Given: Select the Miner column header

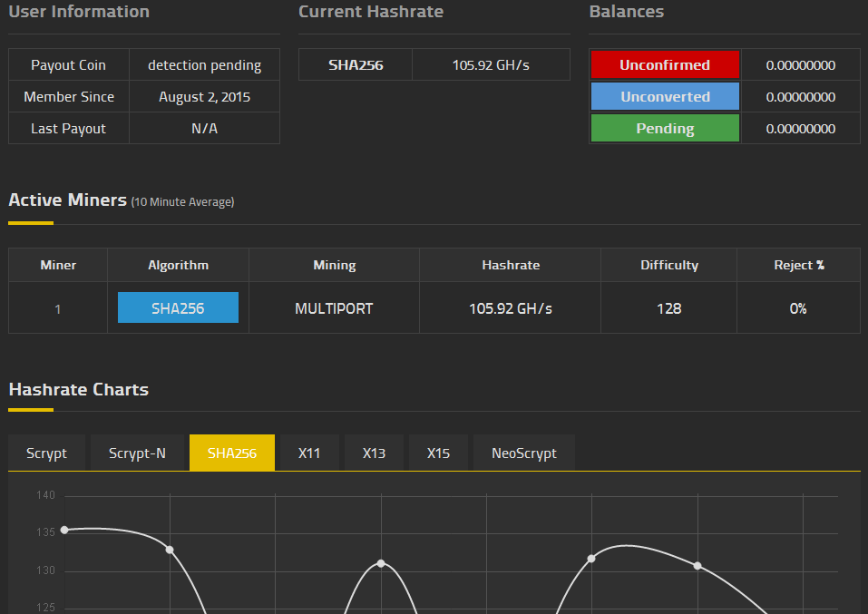Looking at the screenshot, I should point(58,265).
